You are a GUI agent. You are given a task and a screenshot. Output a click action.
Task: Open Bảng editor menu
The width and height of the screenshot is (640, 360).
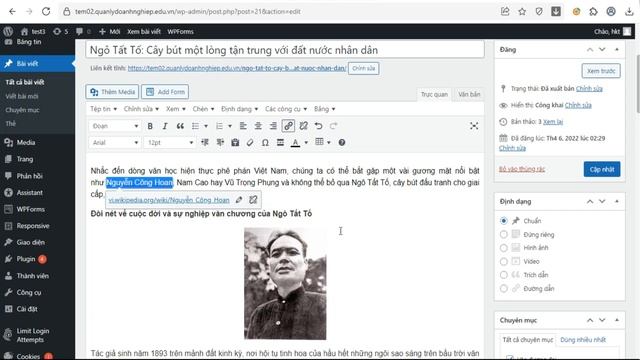[324, 109]
